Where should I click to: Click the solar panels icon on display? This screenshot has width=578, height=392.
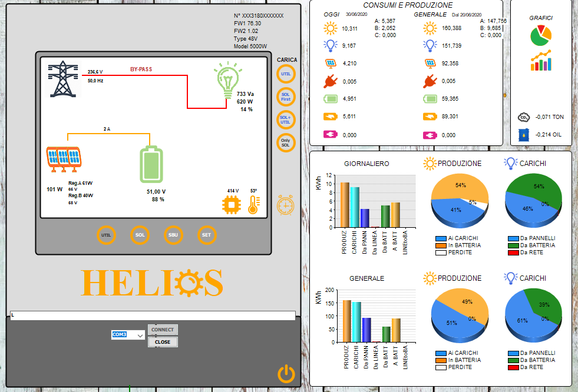64,159
